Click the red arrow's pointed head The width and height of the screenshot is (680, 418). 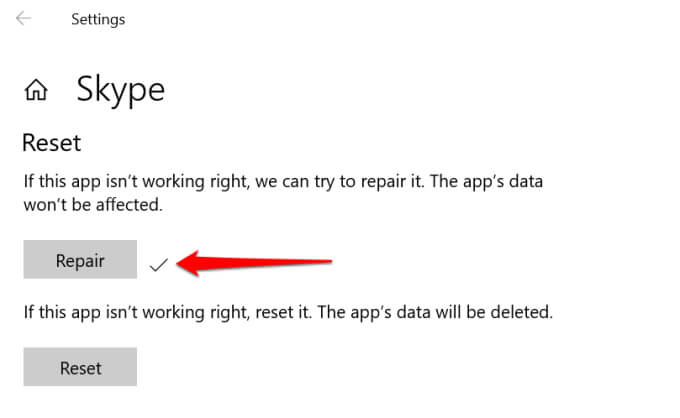click(x=185, y=263)
